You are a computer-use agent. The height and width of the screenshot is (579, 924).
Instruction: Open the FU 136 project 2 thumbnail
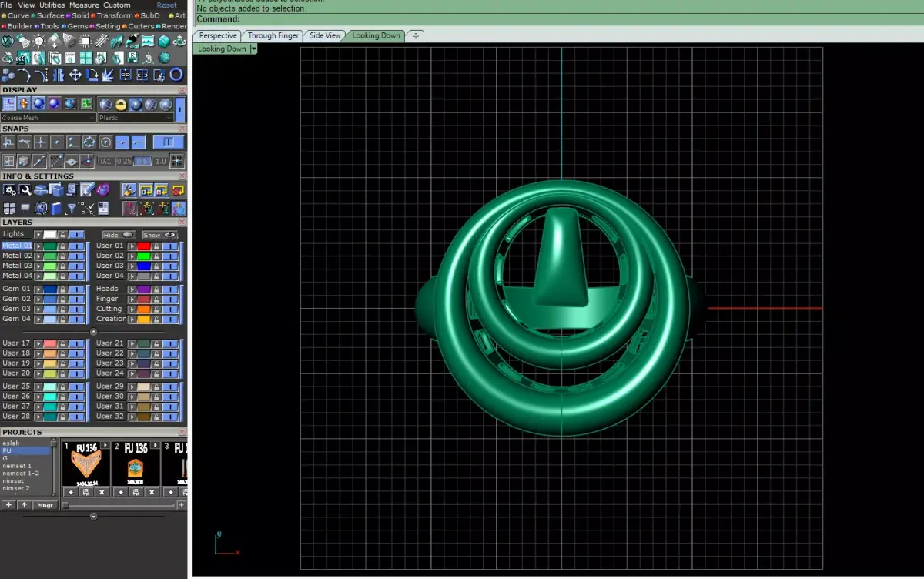click(x=136, y=464)
